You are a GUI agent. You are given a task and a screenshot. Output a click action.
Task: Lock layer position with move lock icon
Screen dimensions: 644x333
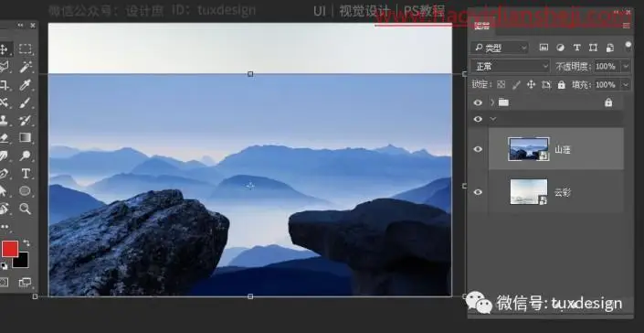click(x=531, y=85)
